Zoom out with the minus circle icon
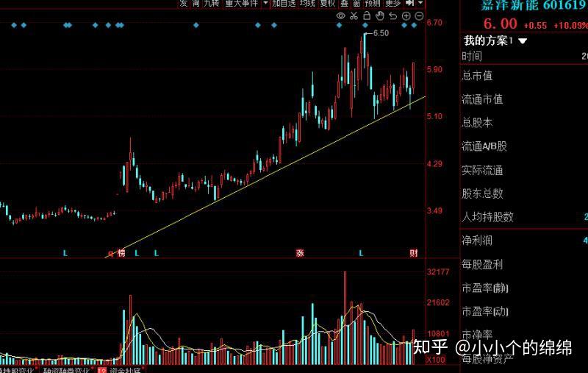Image resolution: width=588 pixels, height=373 pixels. pos(419,15)
